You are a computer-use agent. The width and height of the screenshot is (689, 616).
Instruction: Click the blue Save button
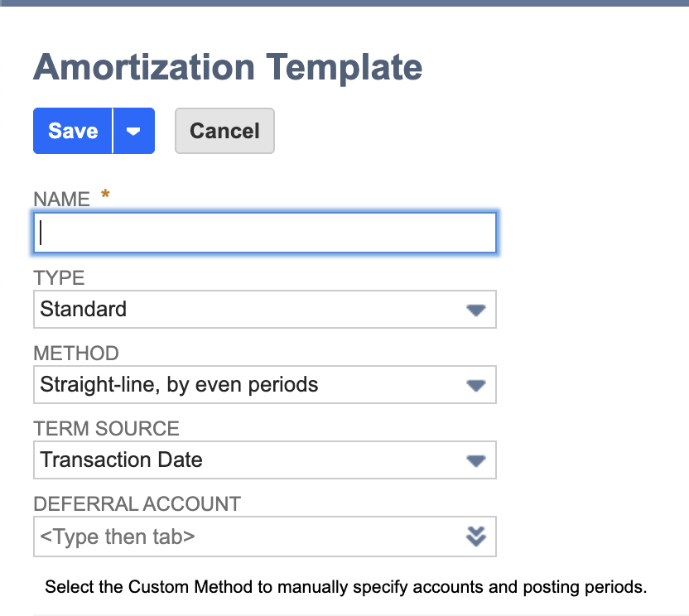click(x=73, y=131)
